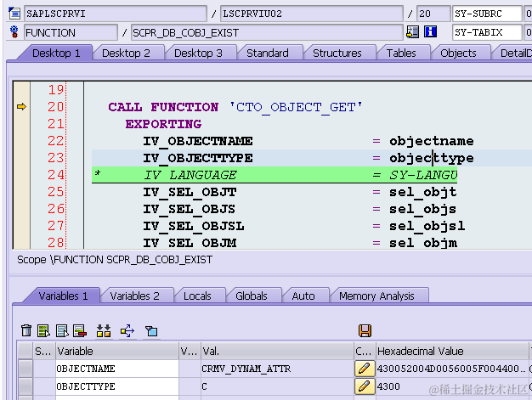Open the Standard tab

pos(268,53)
